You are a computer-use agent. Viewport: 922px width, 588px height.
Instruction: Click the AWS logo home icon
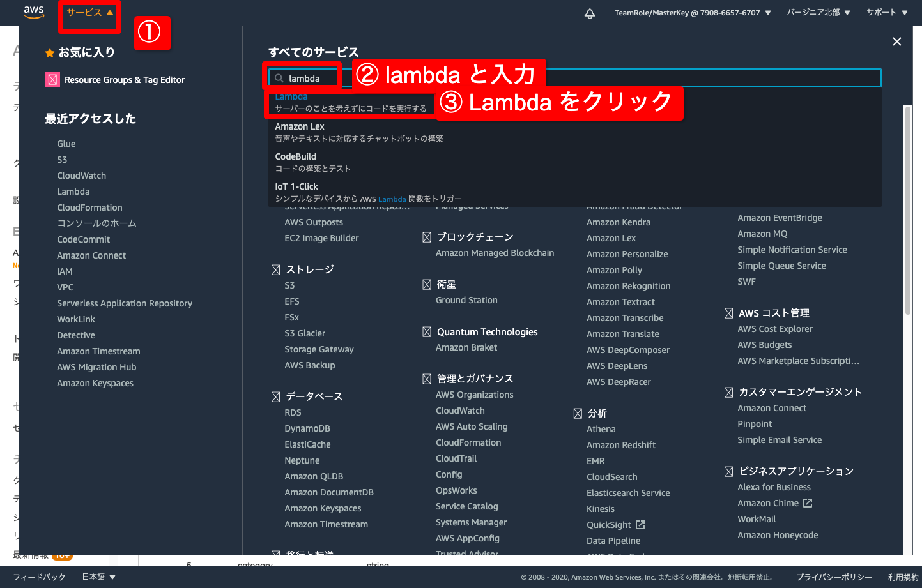34,12
